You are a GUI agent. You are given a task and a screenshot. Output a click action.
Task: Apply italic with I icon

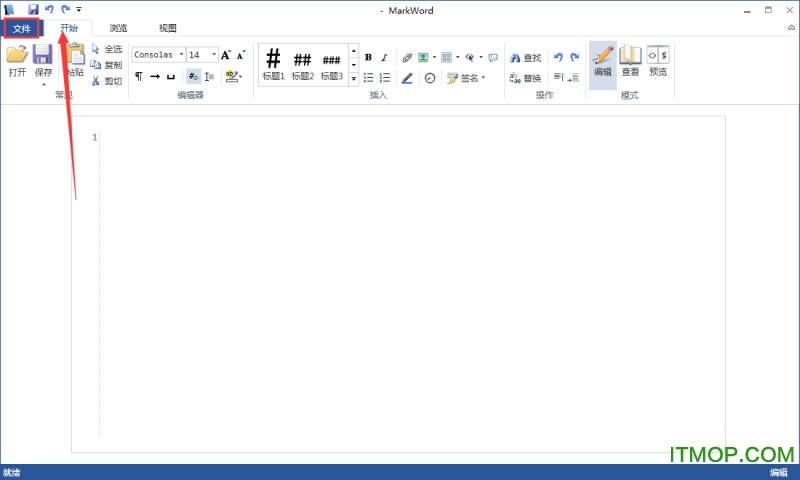click(x=384, y=58)
